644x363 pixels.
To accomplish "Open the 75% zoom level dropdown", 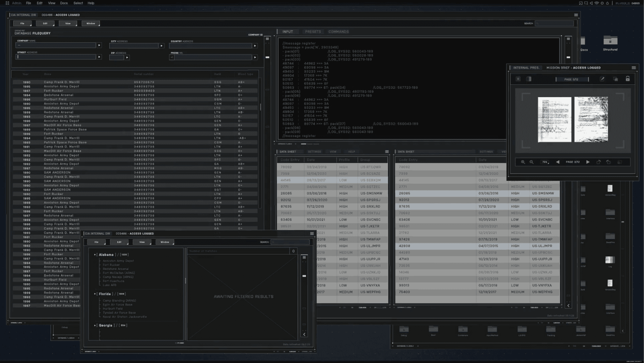I will click(x=545, y=162).
